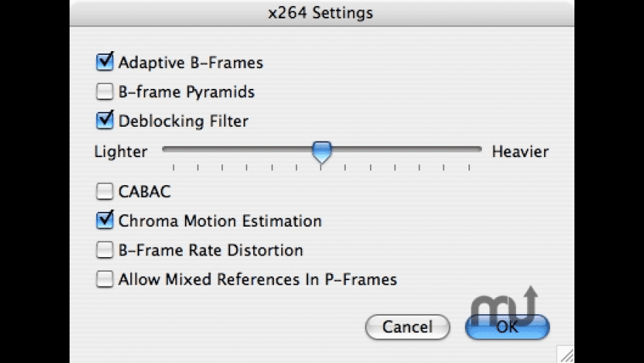Confirm the settings with the OK button
The width and height of the screenshot is (644, 363).
[x=507, y=327]
